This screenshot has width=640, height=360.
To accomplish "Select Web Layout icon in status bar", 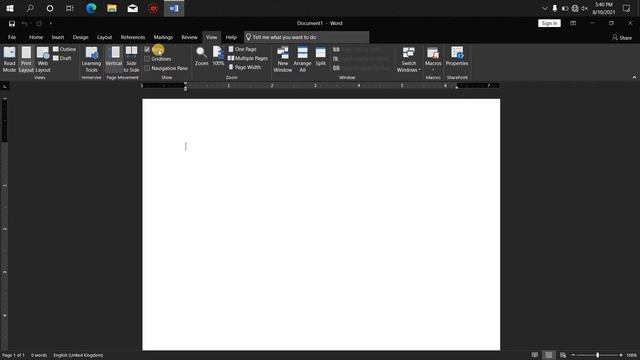I will (563, 355).
